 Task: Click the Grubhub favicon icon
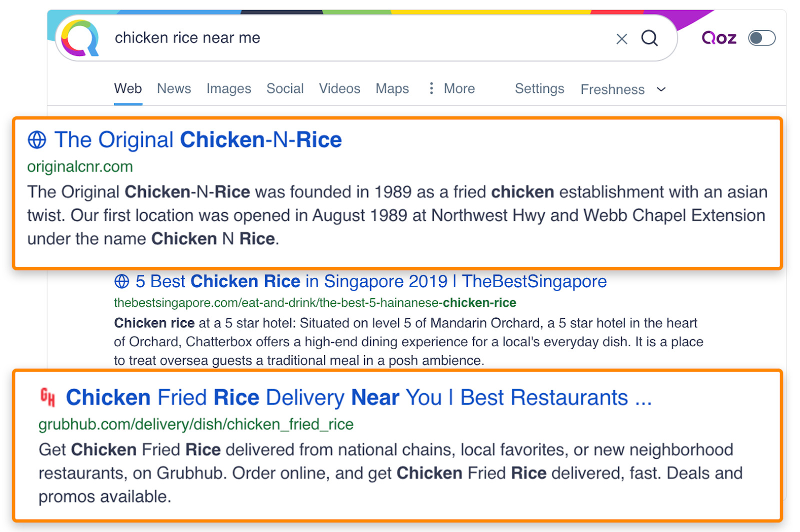(47, 397)
